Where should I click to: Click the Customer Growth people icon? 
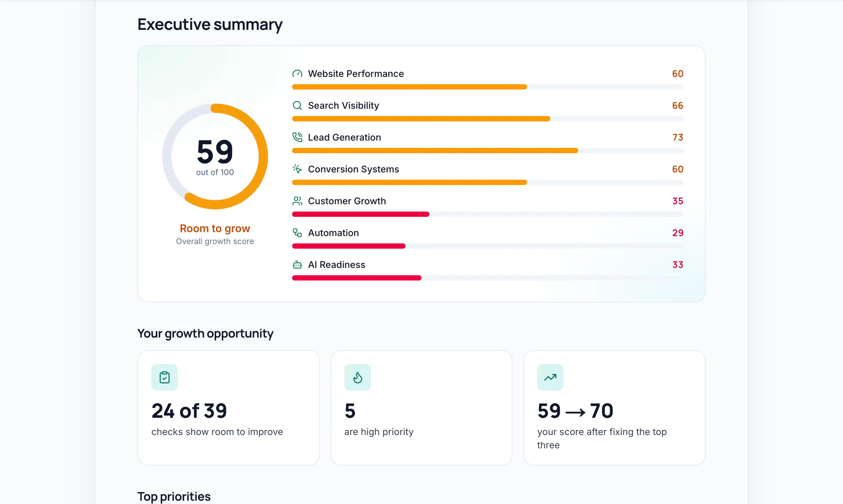tap(297, 201)
